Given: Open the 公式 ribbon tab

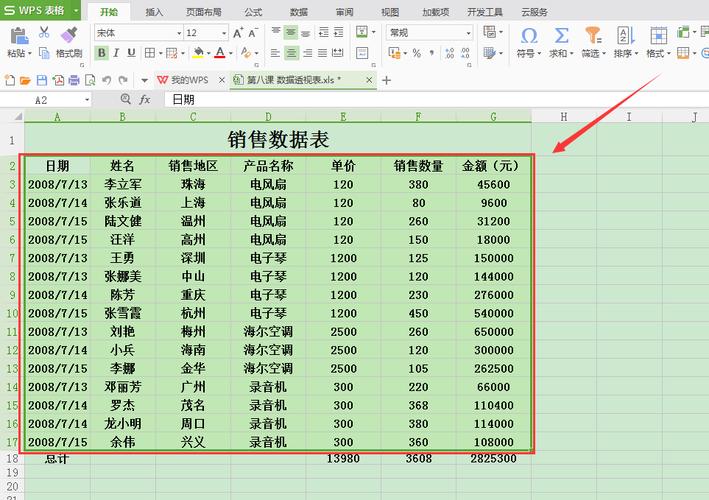Looking at the screenshot, I should coord(253,12).
